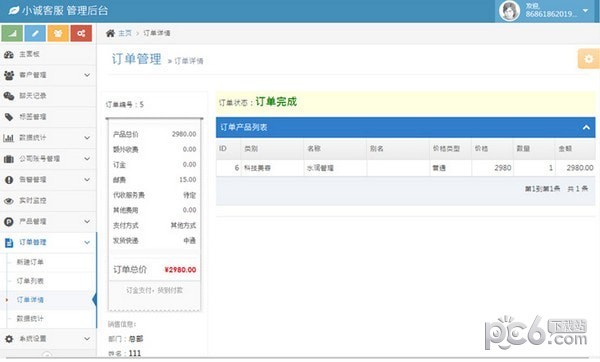Click the pagination info 共 1 条
This screenshot has height=362, width=600.
coord(577,189)
